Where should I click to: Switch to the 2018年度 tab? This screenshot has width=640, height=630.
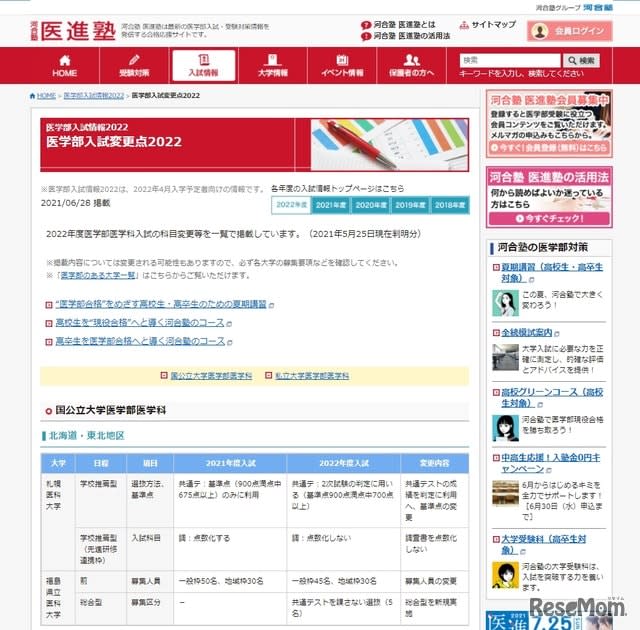[x=450, y=205]
